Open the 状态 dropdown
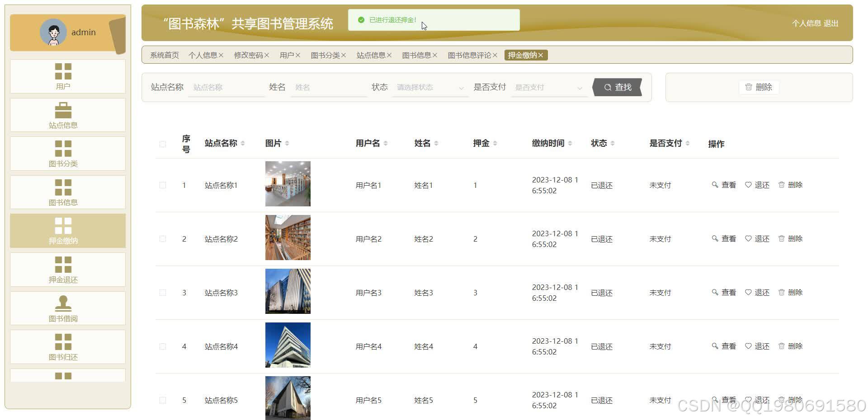 click(429, 87)
